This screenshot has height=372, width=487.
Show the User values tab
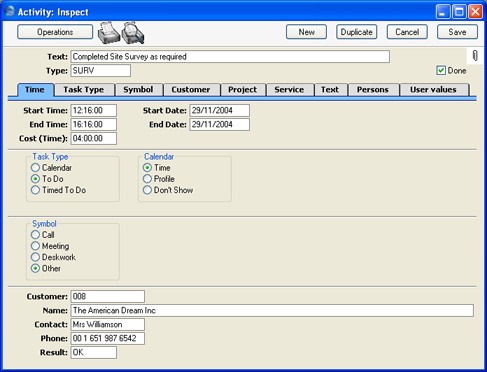coord(433,90)
